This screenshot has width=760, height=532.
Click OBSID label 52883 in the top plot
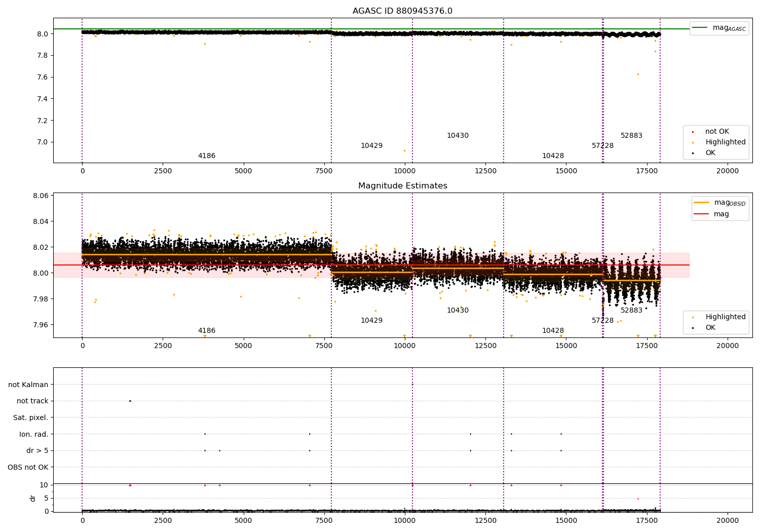click(631, 136)
